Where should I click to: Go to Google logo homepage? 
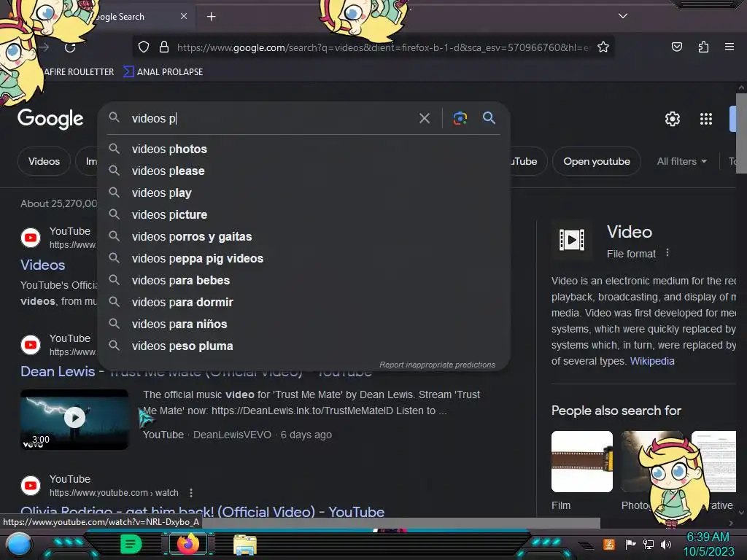pyautogui.click(x=50, y=119)
